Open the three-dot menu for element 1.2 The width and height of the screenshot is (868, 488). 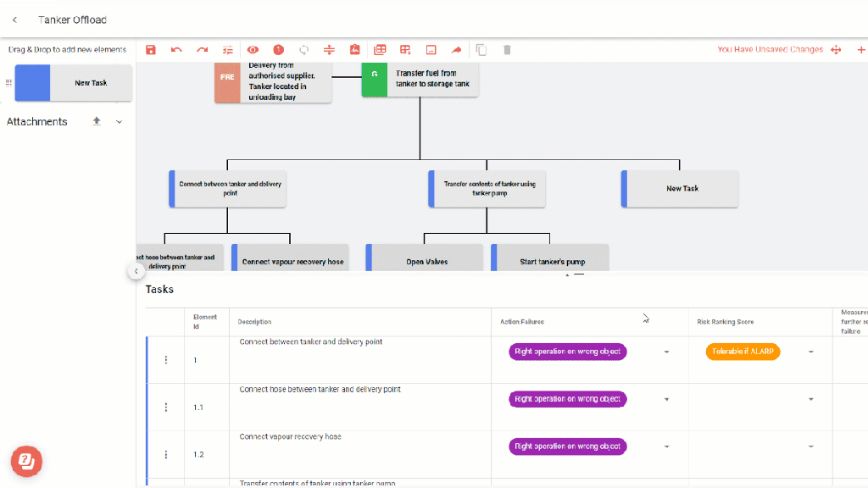pyautogui.click(x=166, y=455)
